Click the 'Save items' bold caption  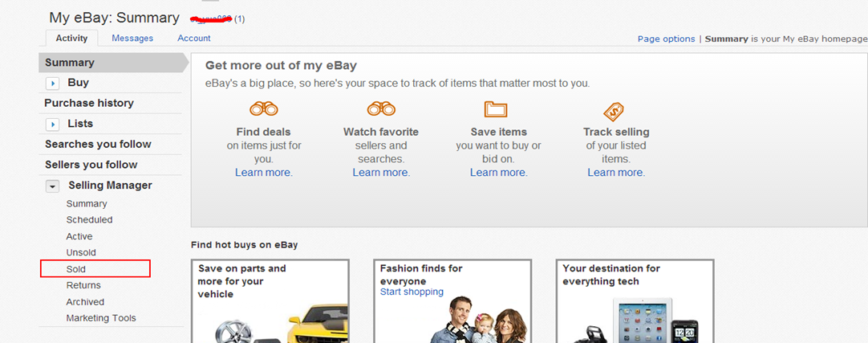pyautogui.click(x=498, y=132)
